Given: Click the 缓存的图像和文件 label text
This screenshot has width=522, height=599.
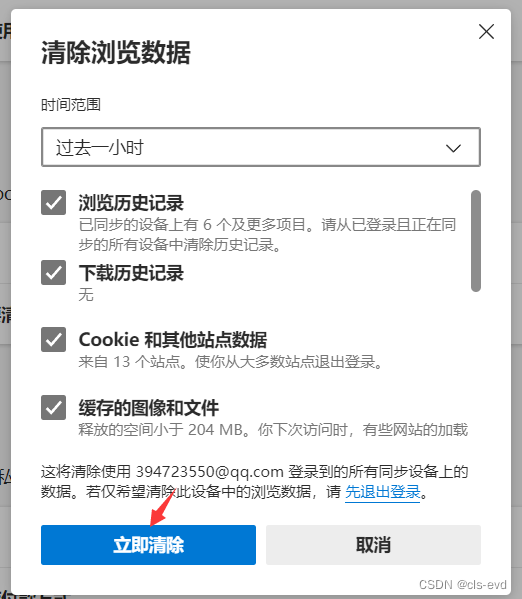Looking at the screenshot, I should point(149,408).
